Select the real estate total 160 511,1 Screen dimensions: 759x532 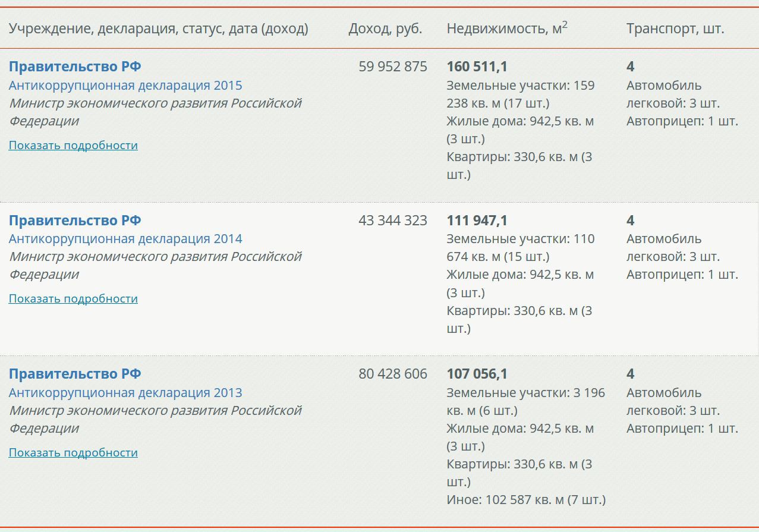click(x=477, y=67)
